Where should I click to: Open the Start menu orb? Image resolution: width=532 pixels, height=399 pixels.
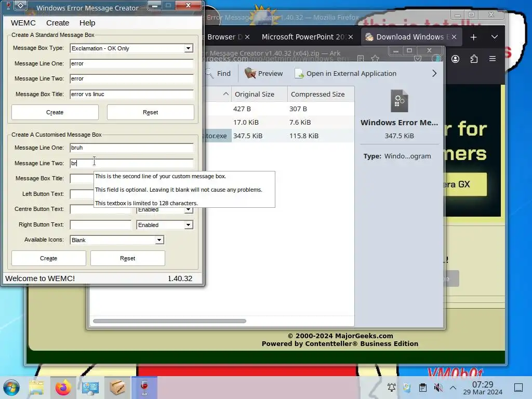tap(11, 388)
